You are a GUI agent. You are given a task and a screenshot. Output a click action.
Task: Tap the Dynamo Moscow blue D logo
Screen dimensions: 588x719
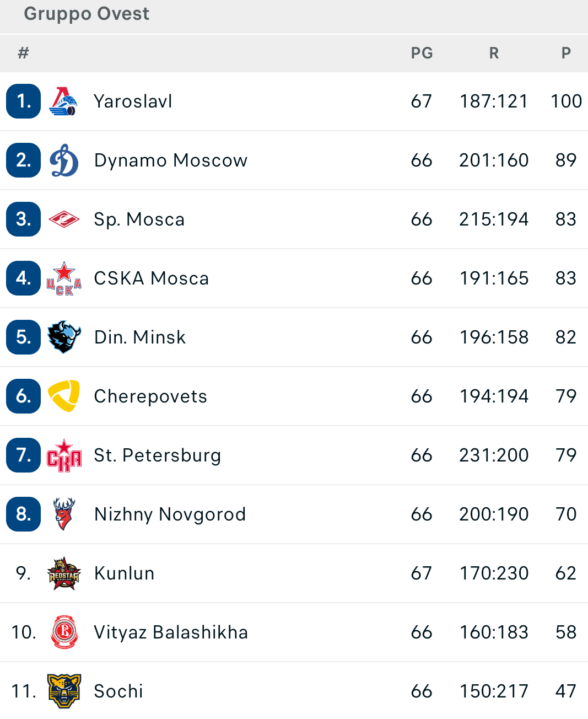click(x=64, y=160)
